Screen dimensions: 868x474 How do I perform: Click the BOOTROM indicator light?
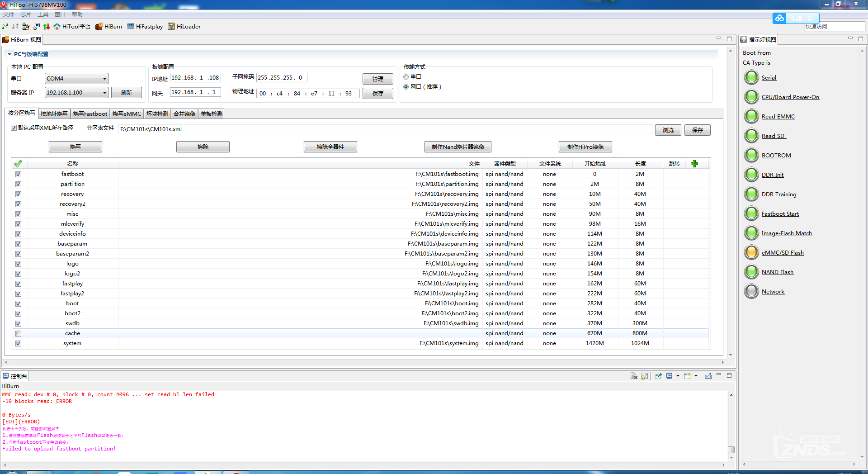(751, 155)
